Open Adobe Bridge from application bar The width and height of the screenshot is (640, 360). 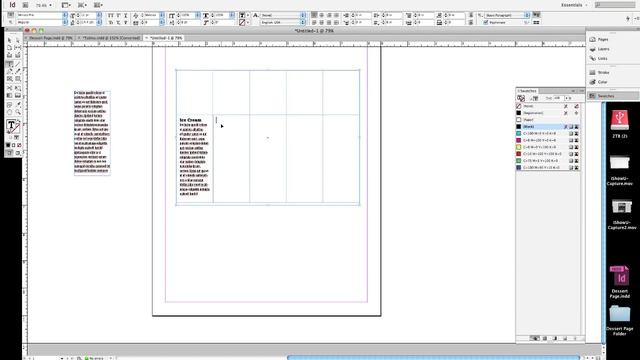pyautogui.click(x=25, y=5)
